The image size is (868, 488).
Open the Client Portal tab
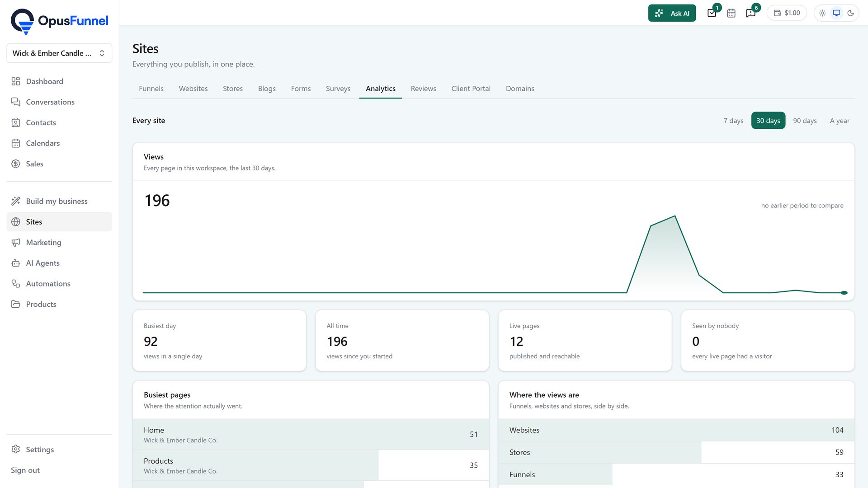(471, 89)
